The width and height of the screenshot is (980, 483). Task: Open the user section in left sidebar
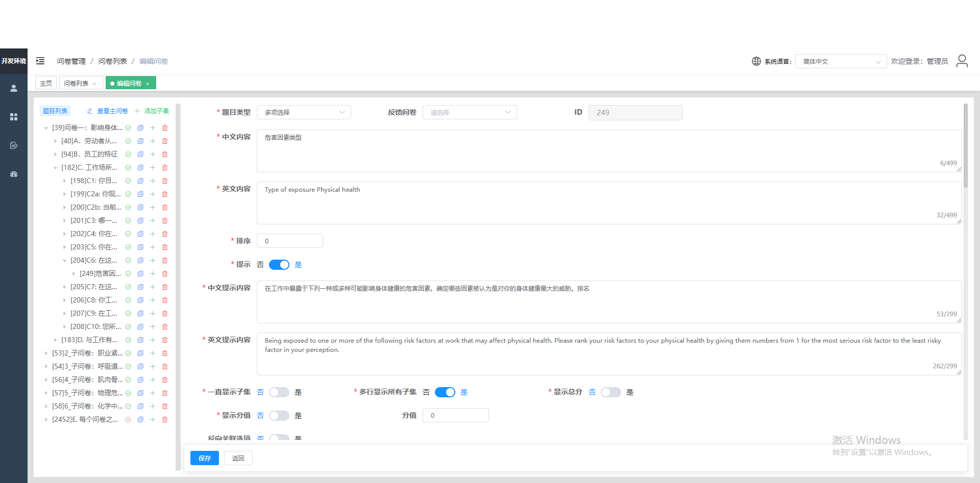point(14,88)
